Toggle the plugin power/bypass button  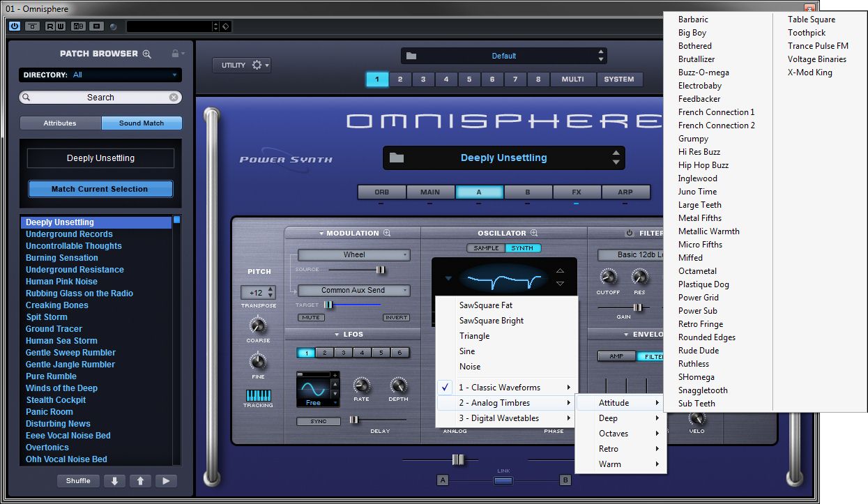click(15, 26)
